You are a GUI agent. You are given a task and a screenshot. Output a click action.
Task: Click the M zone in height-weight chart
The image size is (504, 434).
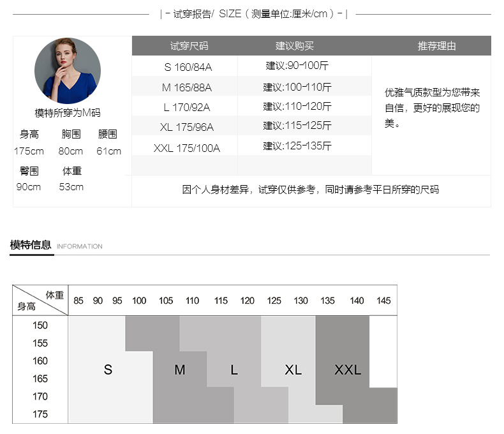pos(180,370)
